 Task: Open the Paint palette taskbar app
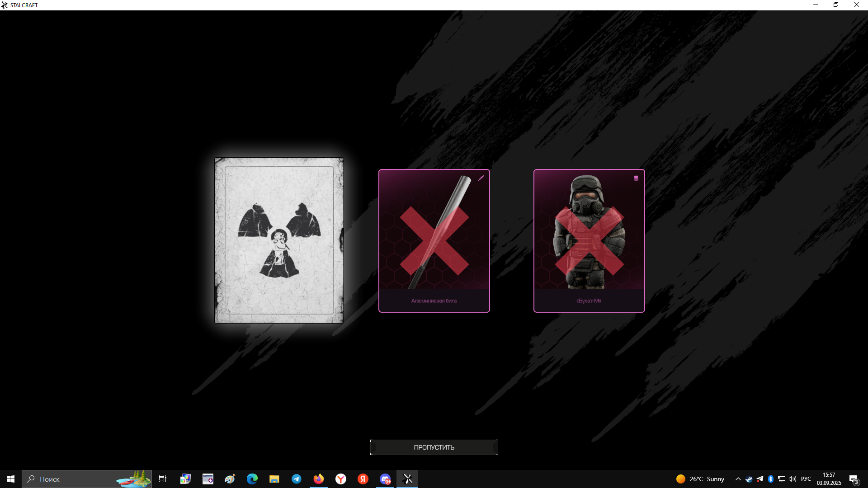pos(230,479)
